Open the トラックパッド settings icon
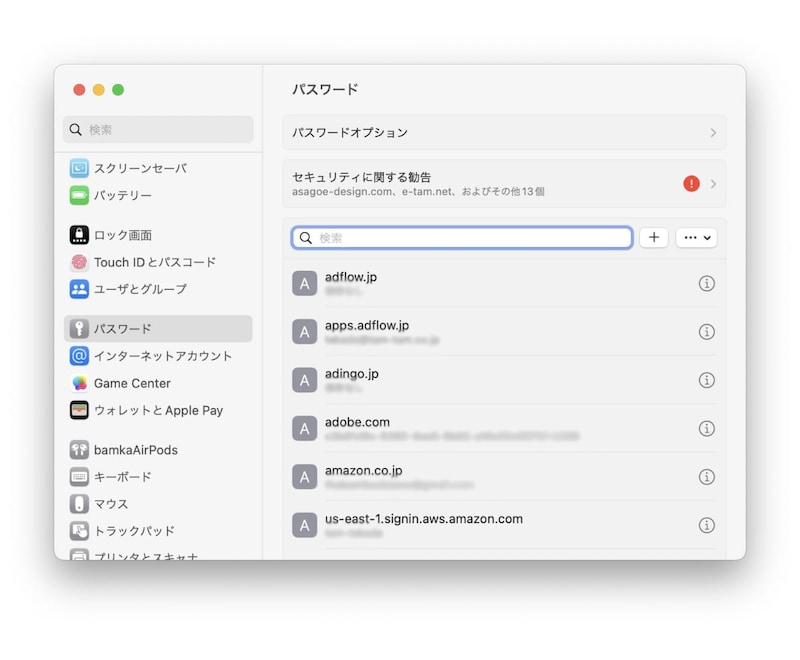Screen dimensions: 800x660 pyautogui.click(x=81, y=531)
